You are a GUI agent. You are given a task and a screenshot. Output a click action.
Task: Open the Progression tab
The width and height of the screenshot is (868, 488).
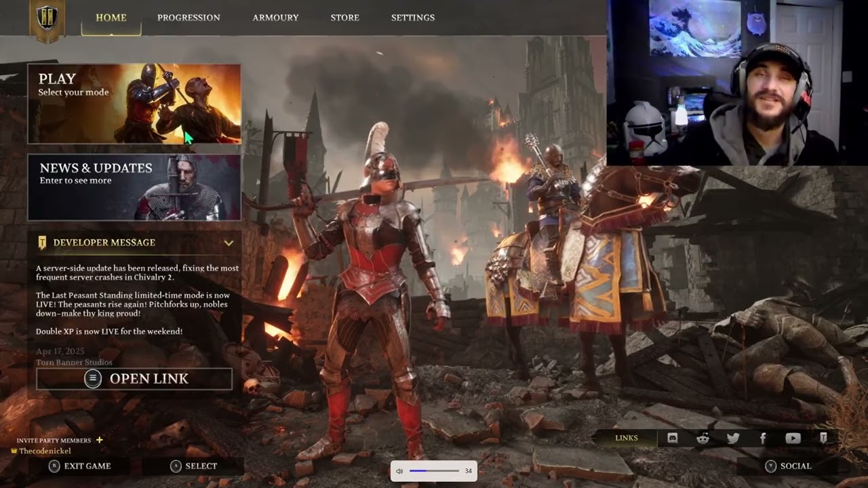coord(189,18)
